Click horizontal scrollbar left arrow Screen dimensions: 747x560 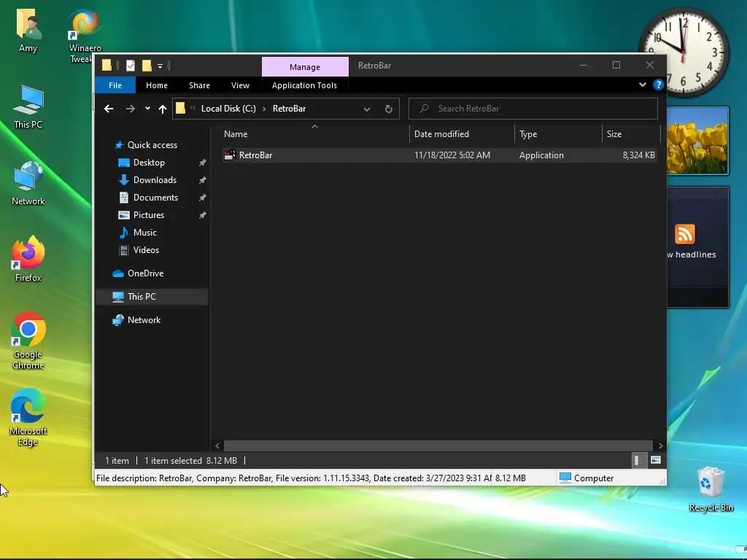tap(217, 446)
